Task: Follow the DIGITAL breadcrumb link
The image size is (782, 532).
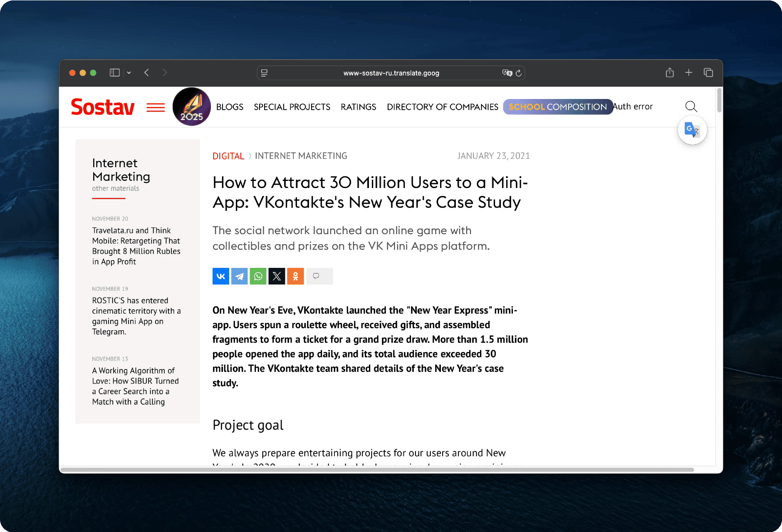Action: 228,156
